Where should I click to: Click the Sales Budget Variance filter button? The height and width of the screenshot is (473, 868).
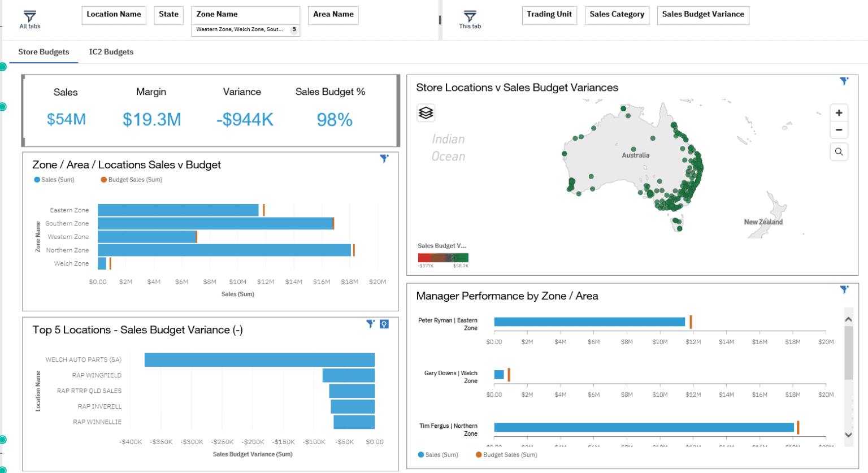pyautogui.click(x=702, y=15)
